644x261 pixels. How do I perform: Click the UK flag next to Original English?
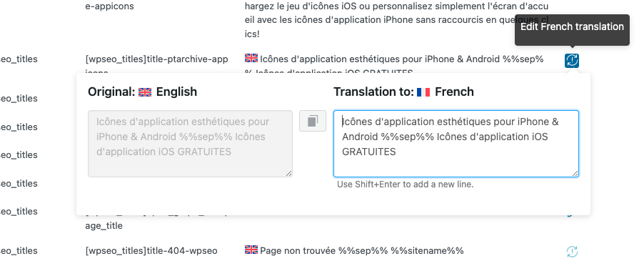(145, 92)
